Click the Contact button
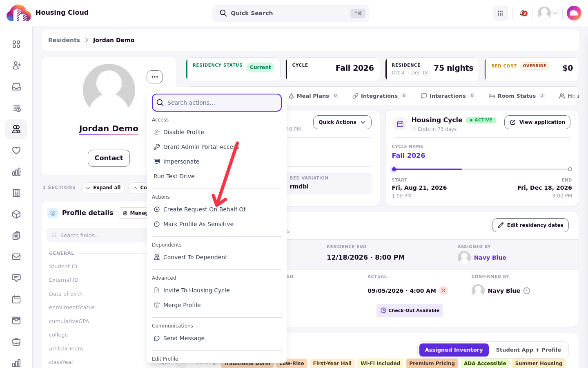 (x=109, y=158)
